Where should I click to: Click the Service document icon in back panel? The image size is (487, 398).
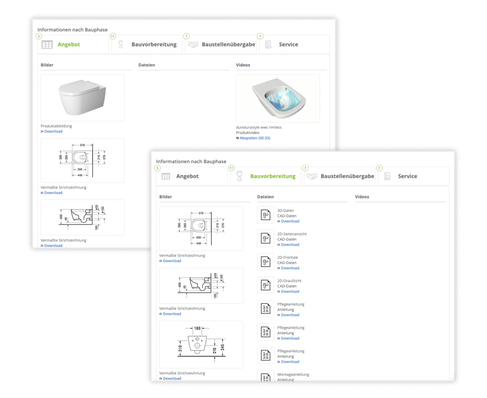pos(268,44)
